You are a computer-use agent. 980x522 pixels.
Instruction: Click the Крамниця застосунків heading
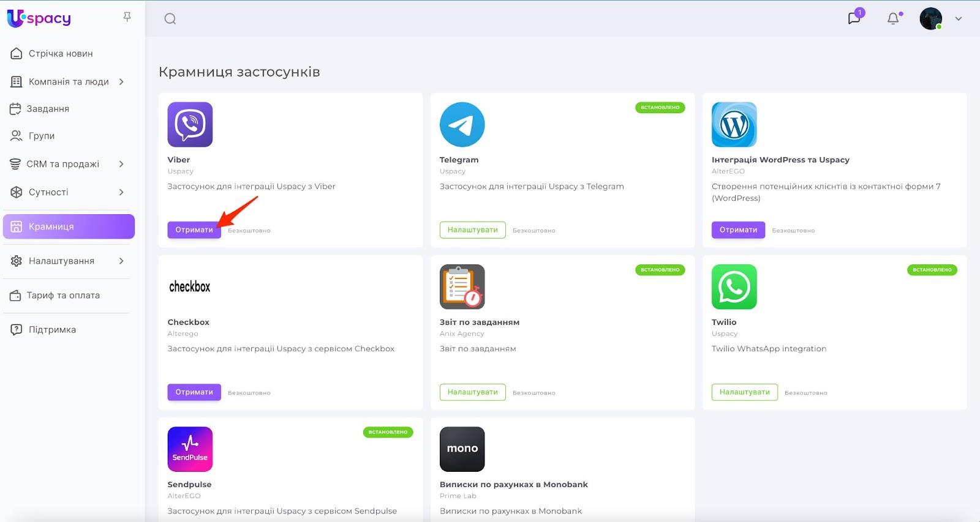pos(239,72)
